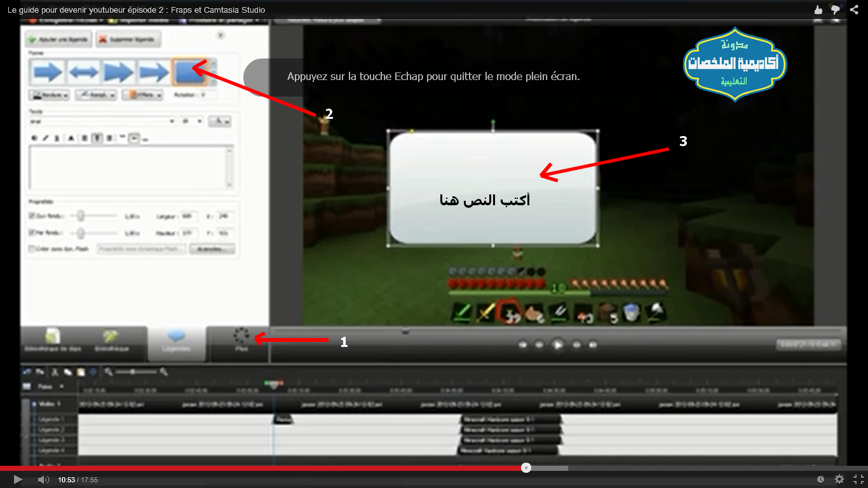
Task: Open the Bordure dropdown
Action: [49, 95]
